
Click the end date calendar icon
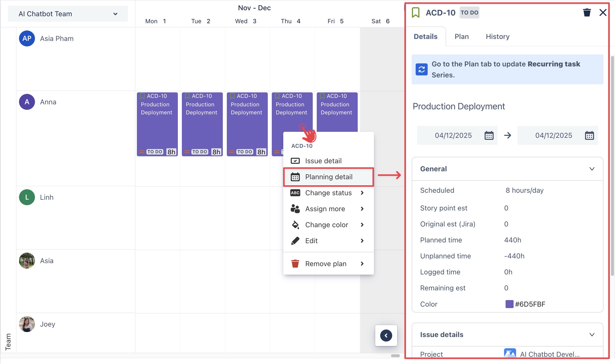click(x=589, y=136)
